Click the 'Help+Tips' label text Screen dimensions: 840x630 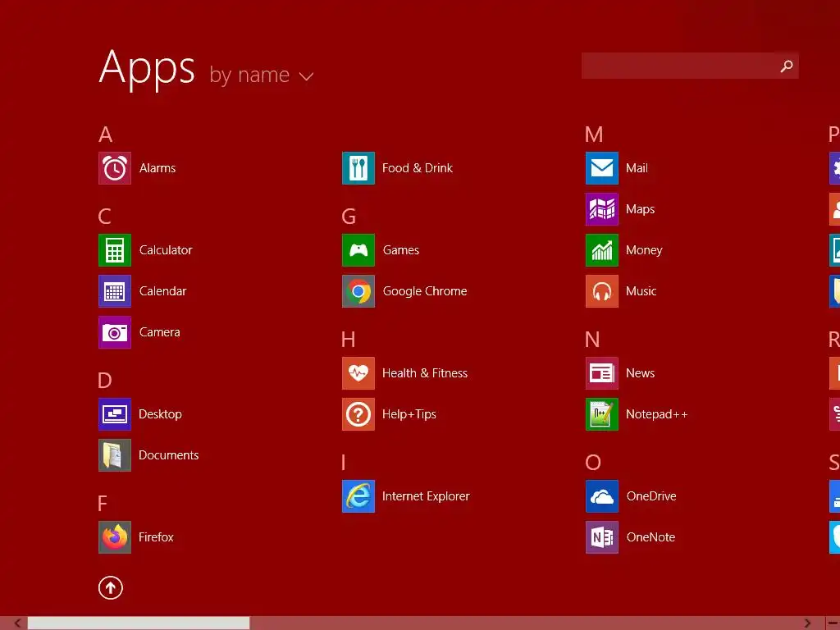click(x=409, y=414)
